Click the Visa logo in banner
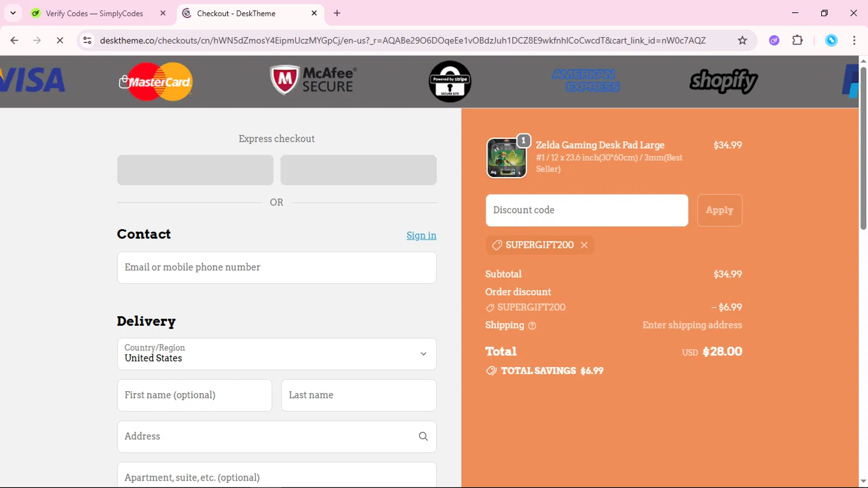The height and width of the screenshot is (488, 868). (32, 80)
